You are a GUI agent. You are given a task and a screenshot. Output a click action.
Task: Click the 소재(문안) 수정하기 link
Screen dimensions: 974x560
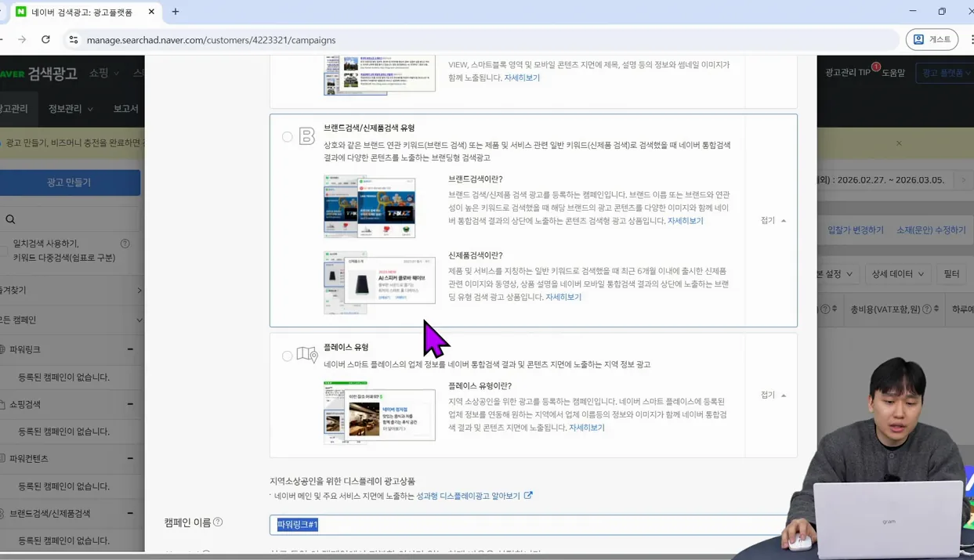coord(931,230)
